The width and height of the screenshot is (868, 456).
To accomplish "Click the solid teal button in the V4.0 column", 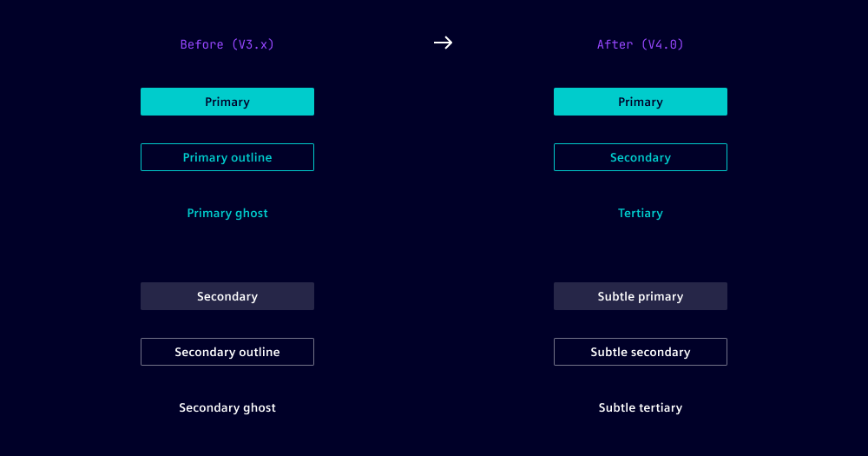I will (x=641, y=102).
